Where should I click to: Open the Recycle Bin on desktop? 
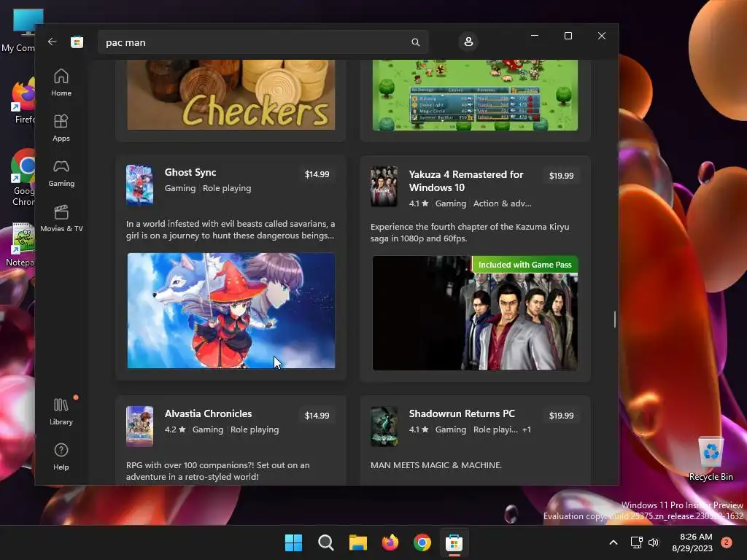tap(711, 458)
